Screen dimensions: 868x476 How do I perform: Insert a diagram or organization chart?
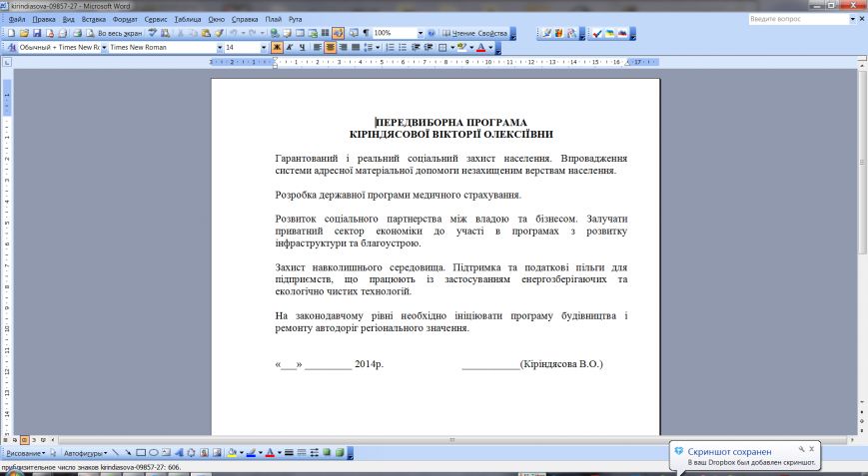[191, 452]
